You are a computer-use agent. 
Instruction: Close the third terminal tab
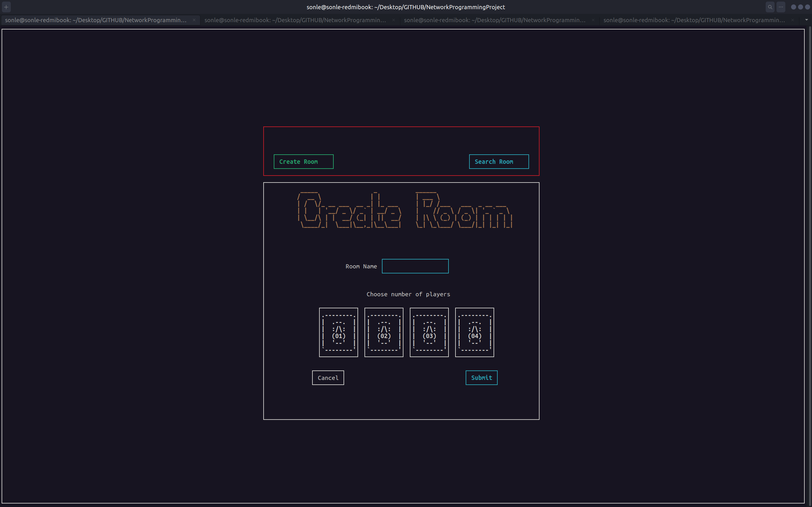click(x=593, y=20)
